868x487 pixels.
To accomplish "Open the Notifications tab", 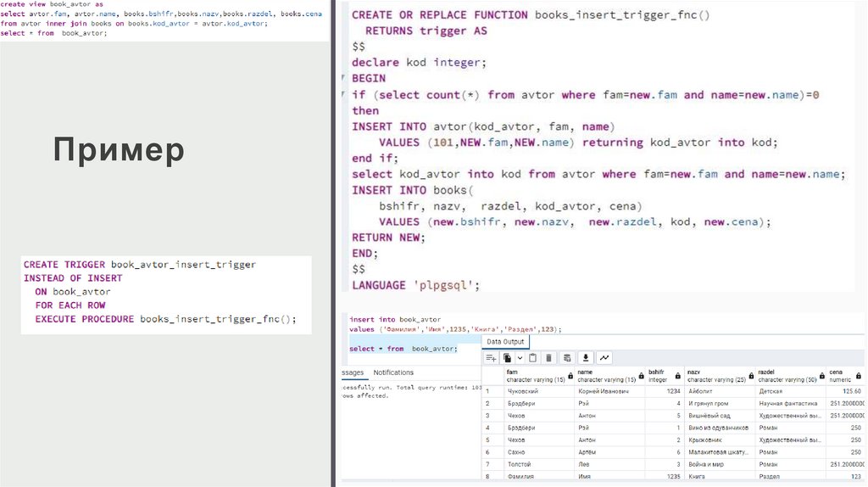I will click(393, 372).
